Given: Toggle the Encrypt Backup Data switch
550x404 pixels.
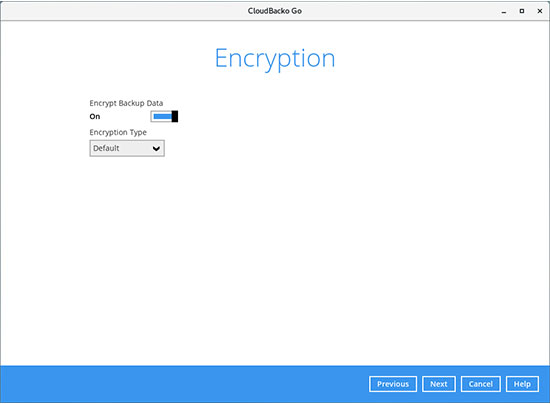Looking at the screenshot, I should [164, 116].
